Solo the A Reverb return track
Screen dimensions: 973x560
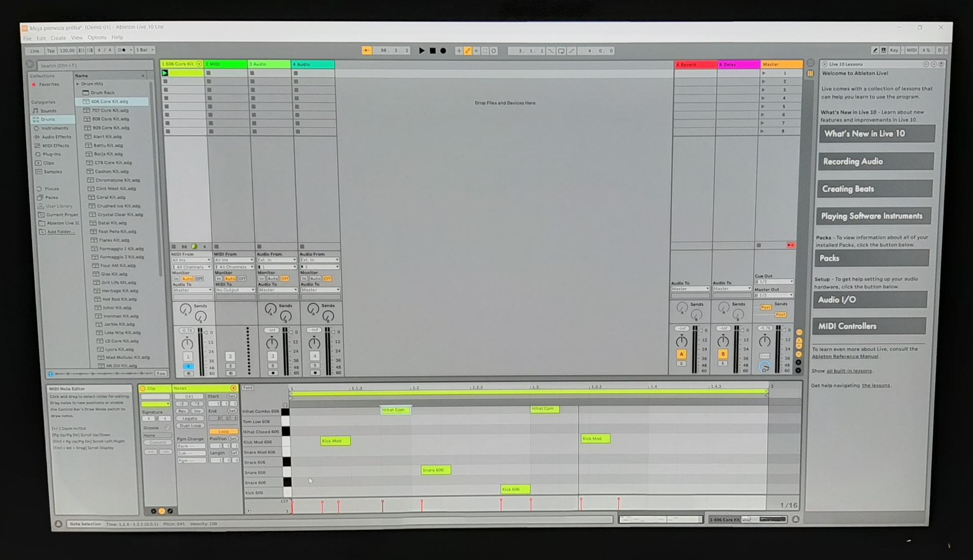682,364
